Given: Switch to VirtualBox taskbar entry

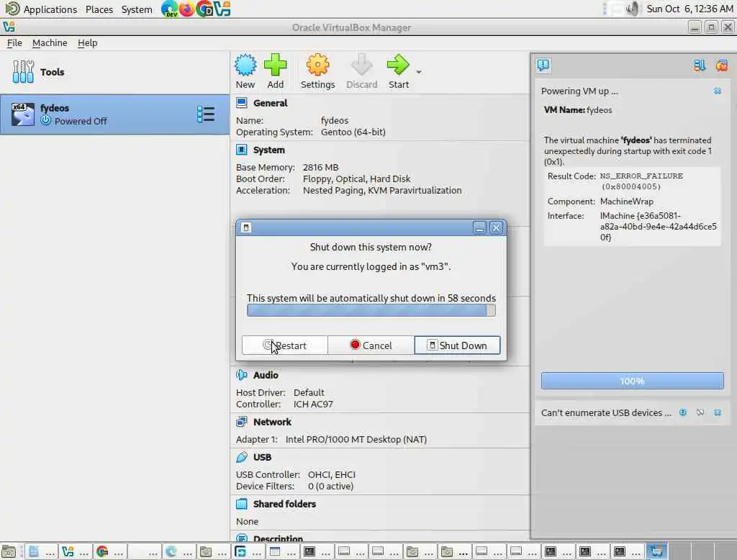Looking at the screenshot, I should point(75,551).
